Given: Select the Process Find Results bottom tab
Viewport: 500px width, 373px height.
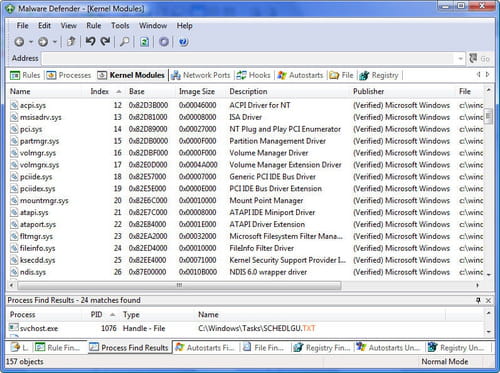Looking at the screenshot, I should pos(129,348).
